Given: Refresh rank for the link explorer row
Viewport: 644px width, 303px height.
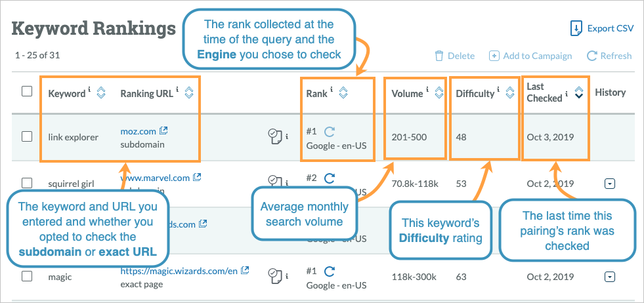Looking at the screenshot, I should click(330, 131).
